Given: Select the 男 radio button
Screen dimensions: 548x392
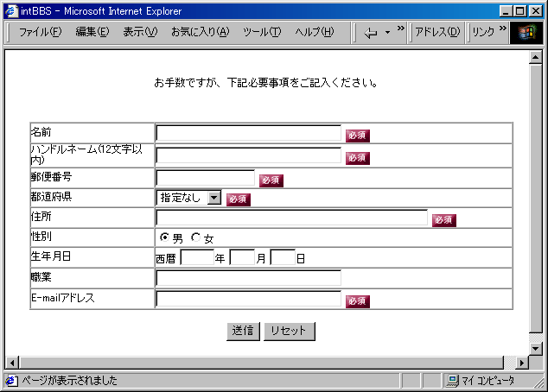Looking at the screenshot, I should [x=164, y=237].
